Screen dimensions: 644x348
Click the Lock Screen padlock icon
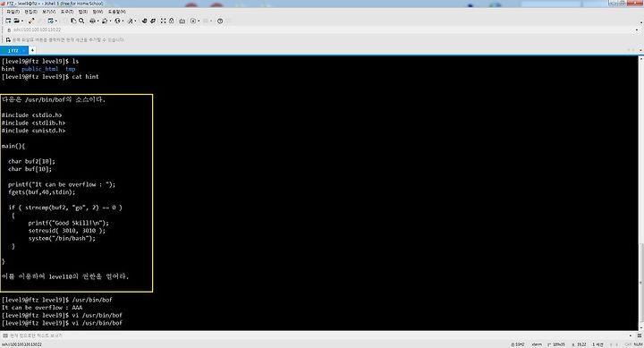171,21
